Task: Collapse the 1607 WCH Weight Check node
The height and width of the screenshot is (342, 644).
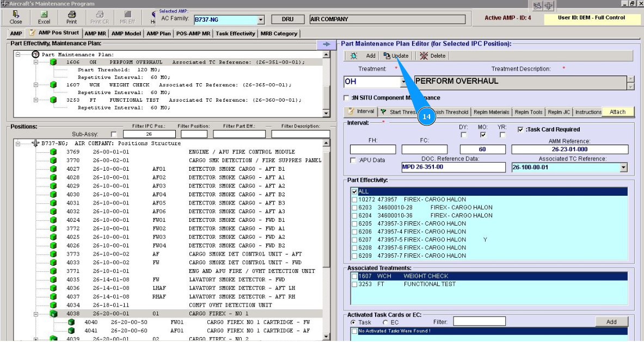Action: click(36, 85)
